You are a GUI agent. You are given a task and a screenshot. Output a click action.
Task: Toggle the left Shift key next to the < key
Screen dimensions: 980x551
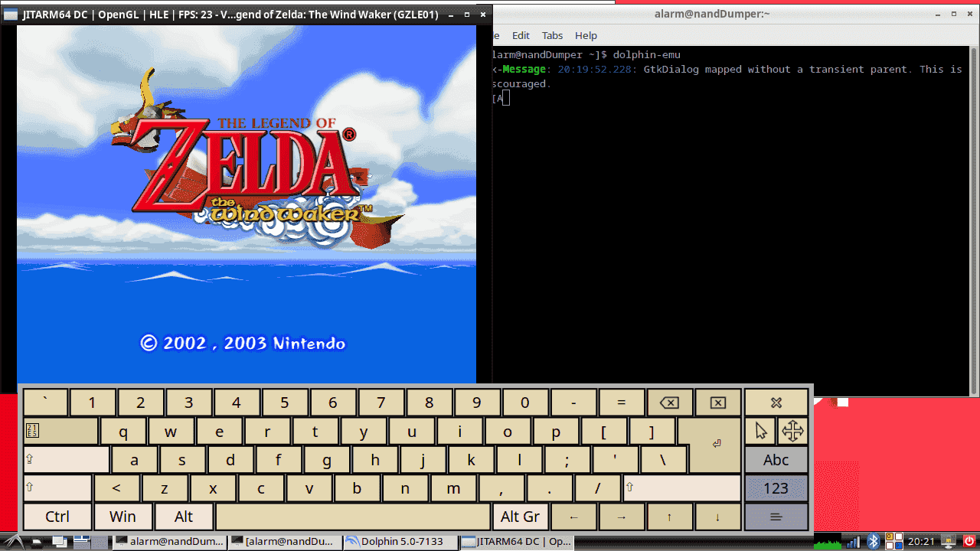[x=57, y=488]
